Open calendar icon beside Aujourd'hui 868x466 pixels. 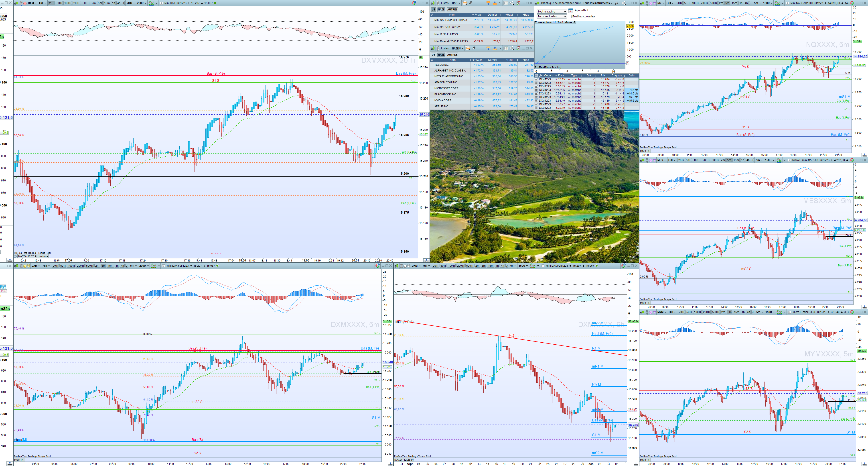[x=570, y=11]
